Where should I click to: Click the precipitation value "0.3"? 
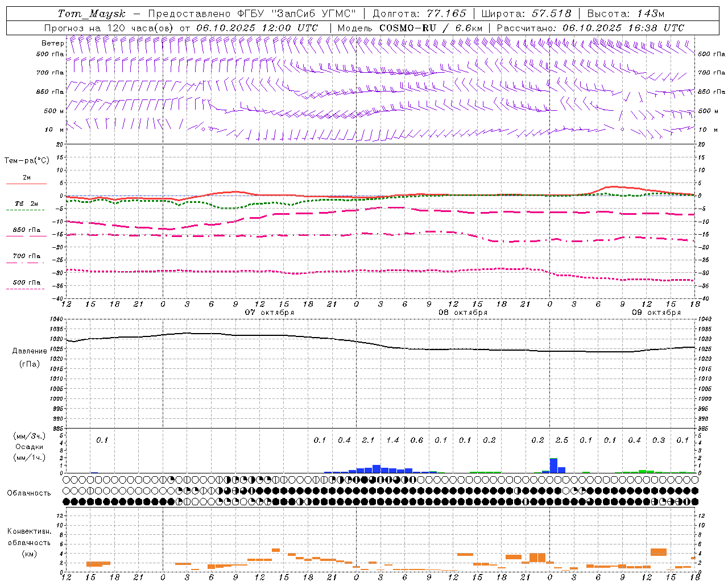pos(659,440)
